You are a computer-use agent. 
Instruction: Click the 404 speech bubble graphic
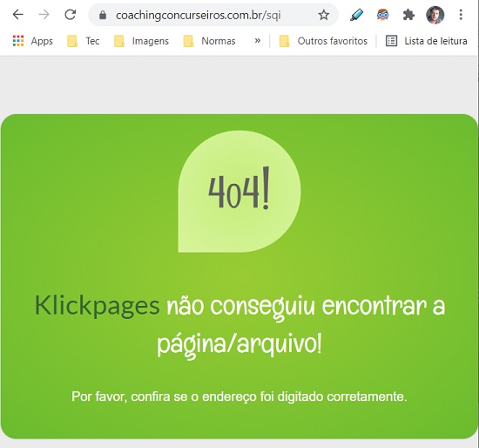(239, 192)
